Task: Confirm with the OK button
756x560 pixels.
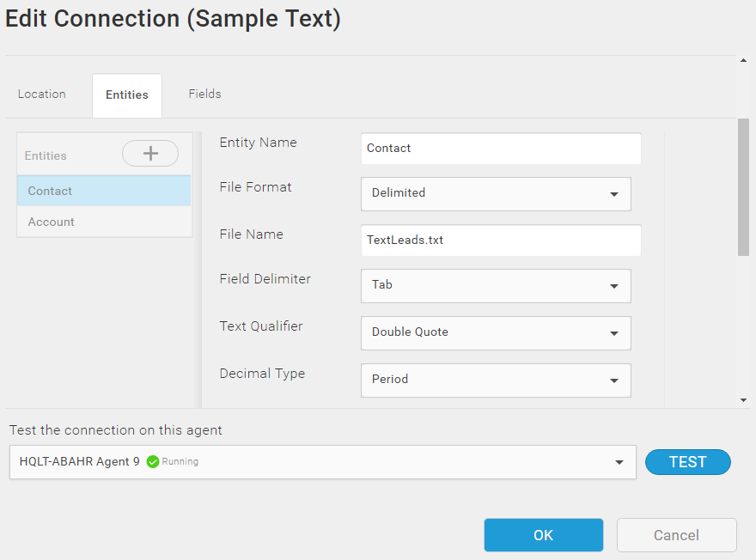Action: coord(543,535)
